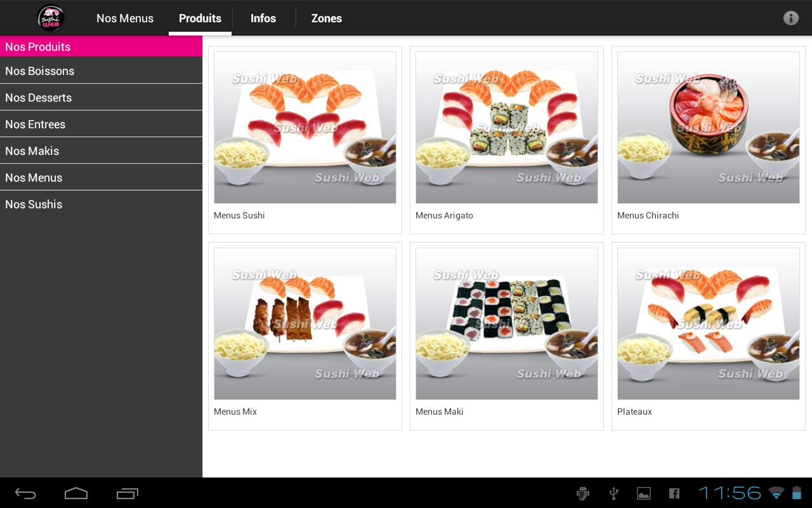Open Nos Makis category
Image resolution: width=812 pixels, height=508 pixels.
coord(101,150)
